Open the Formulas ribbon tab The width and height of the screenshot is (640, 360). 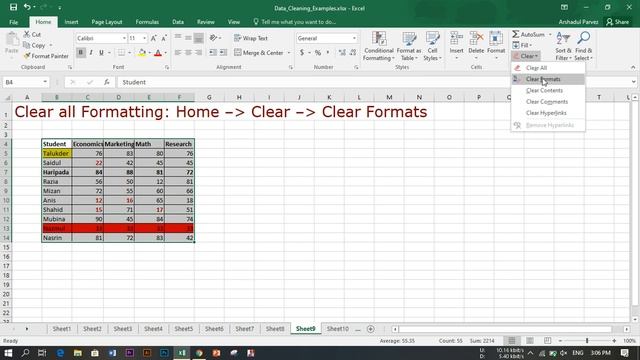click(x=147, y=22)
